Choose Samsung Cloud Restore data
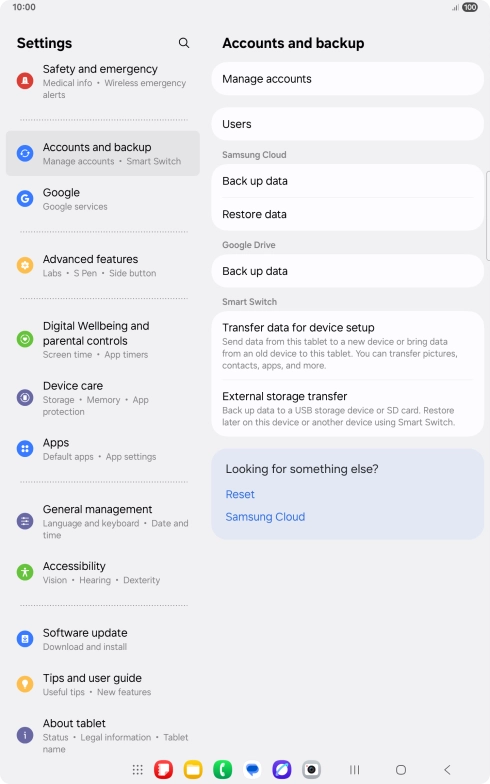The image size is (490, 784). click(348, 214)
